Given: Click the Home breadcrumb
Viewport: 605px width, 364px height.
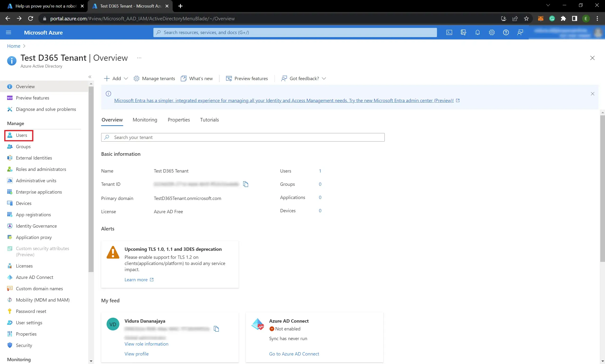Looking at the screenshot, I should tap(14, 46).
